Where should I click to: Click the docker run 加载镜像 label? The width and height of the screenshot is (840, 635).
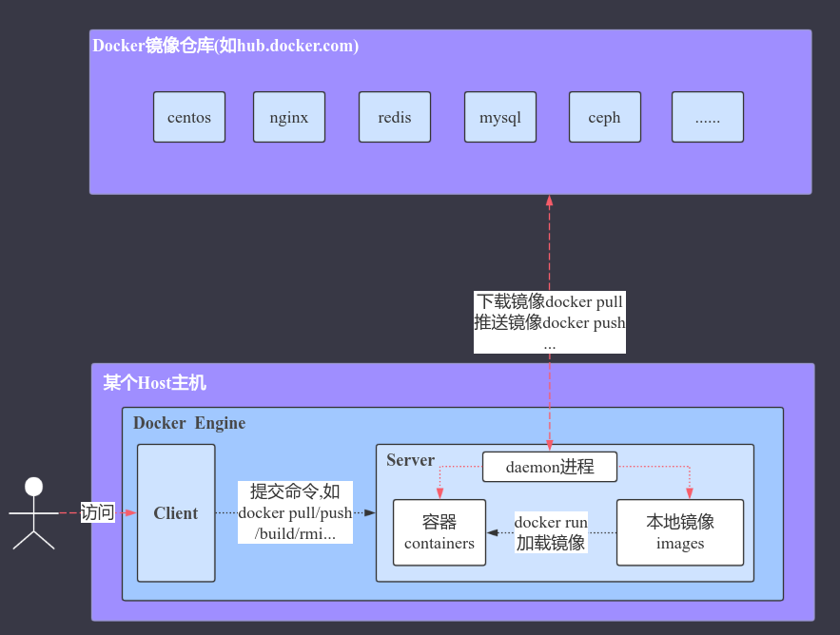pos(551,532)
